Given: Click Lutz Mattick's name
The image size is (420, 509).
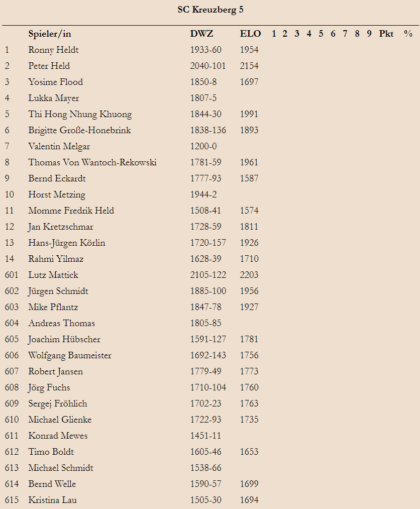Looking at the screenshot, I should click(53, 275).
